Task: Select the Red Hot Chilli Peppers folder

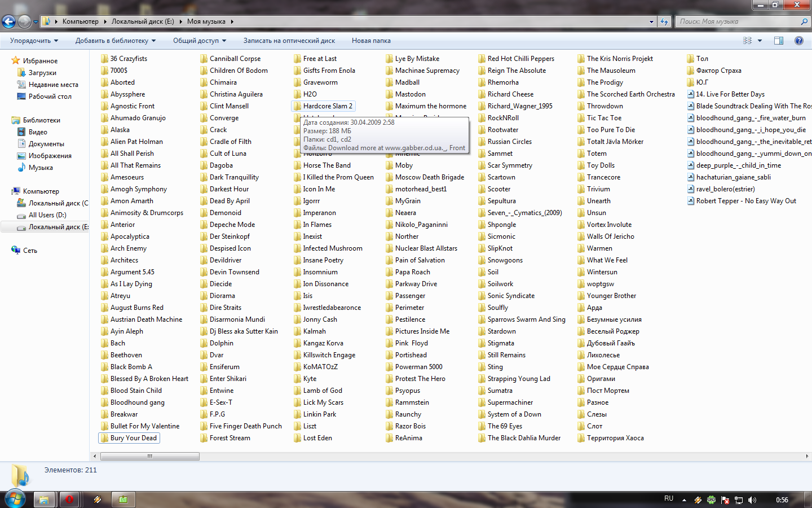Action: (517, 59)
